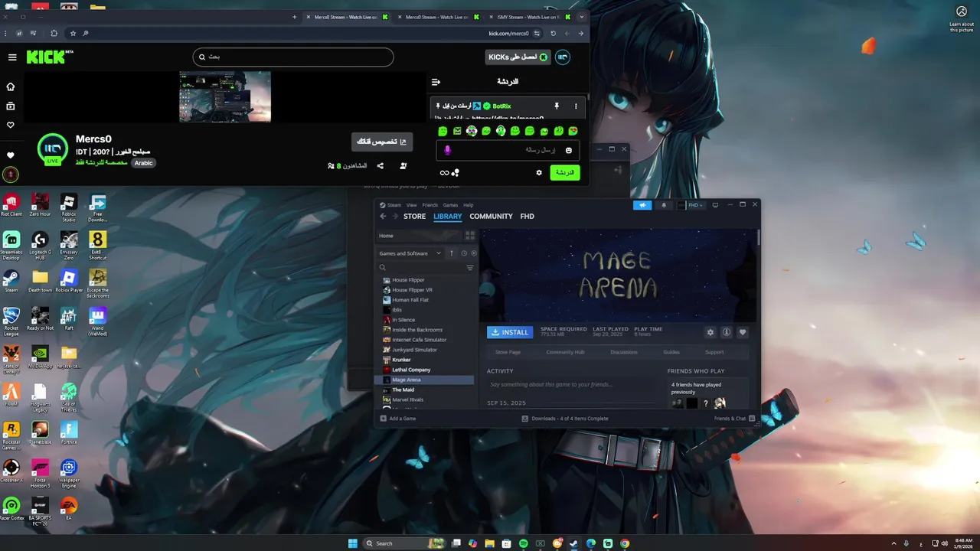Install Mage Arena
980x551 pixels.
[509, 332]
